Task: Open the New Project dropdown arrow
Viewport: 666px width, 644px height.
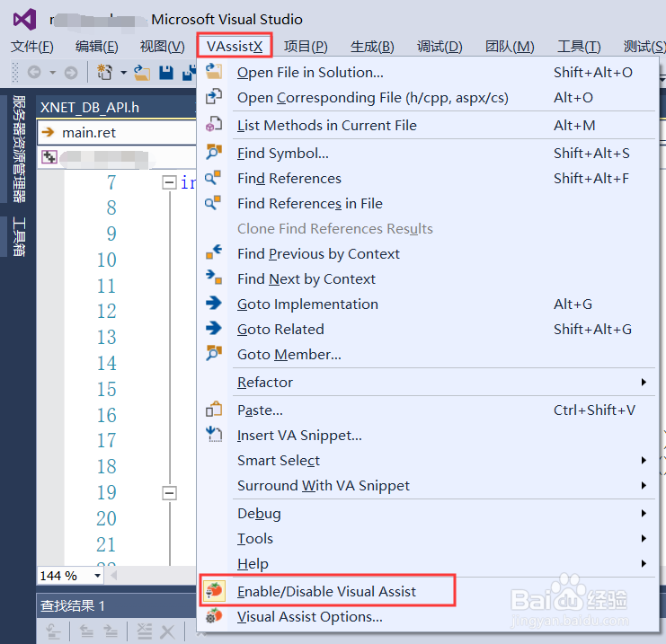Action: tap(124, 73)
